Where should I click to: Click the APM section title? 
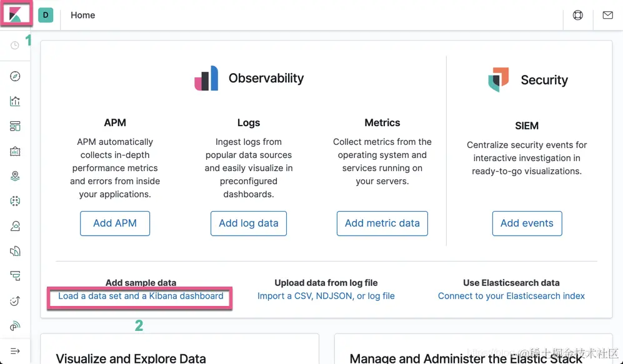coord(115,122)
